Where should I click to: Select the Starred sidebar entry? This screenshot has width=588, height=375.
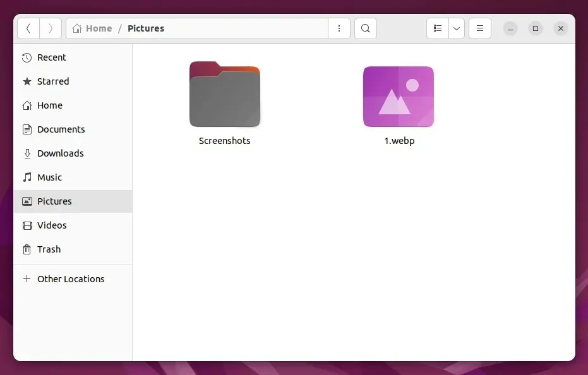(x=52, y=81)
